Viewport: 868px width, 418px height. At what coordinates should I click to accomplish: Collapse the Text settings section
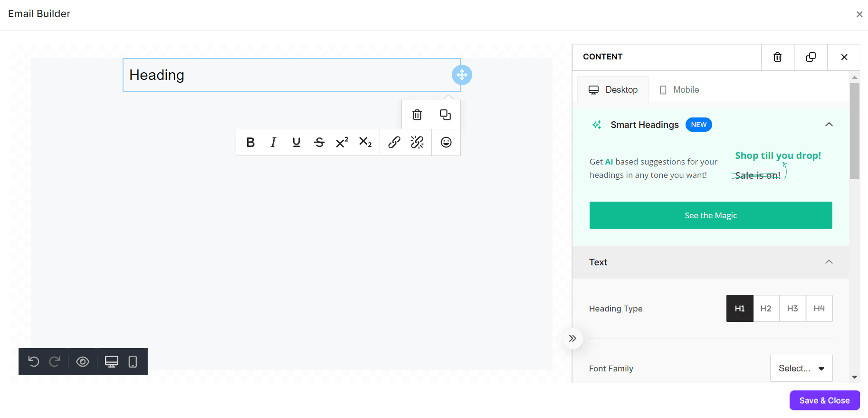click(x=829, y=262)
